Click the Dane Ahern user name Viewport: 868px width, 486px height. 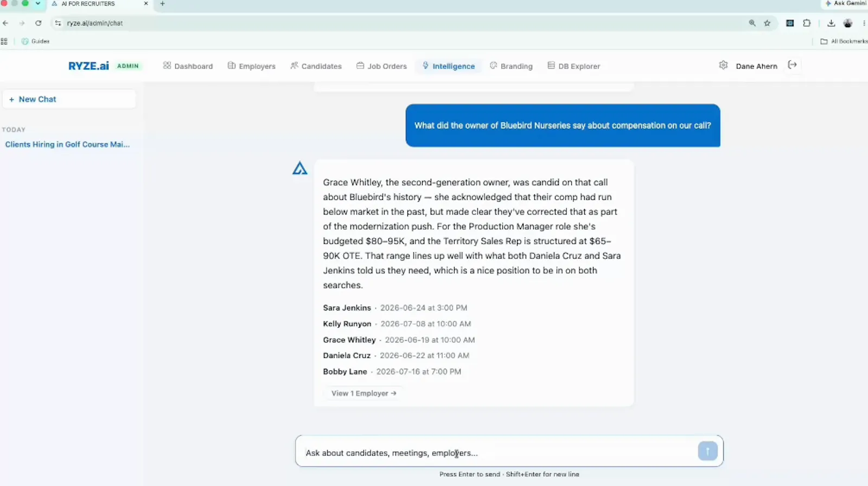pos(756,66)
